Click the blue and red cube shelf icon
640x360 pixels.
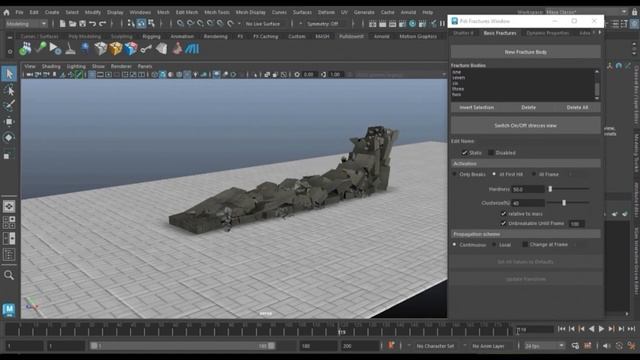pos(131,49)
